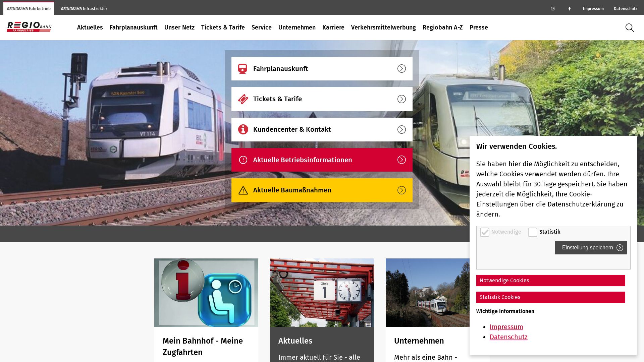Click the arrow circle on Baumaßnahmen tile
644x362 pixels.
pos(401,190)
